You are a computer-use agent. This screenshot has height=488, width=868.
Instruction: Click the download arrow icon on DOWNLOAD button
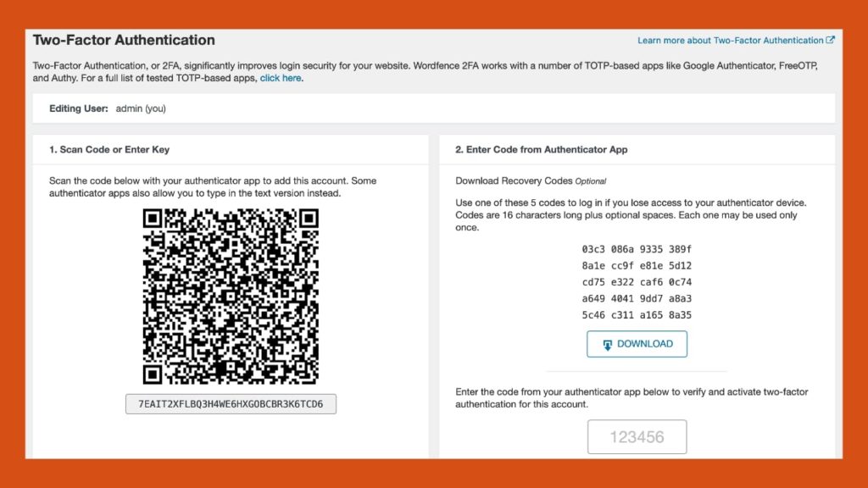(606, 344)
